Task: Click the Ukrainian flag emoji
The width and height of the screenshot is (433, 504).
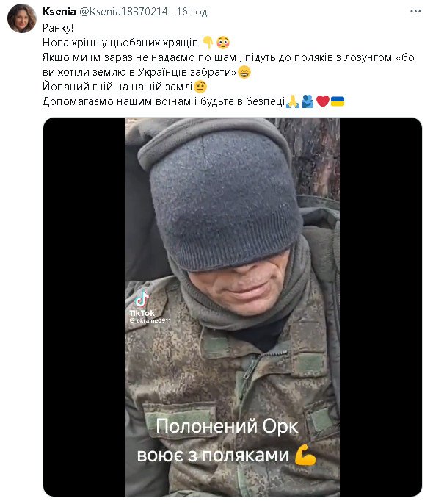Action: click(x=338, y=101)
